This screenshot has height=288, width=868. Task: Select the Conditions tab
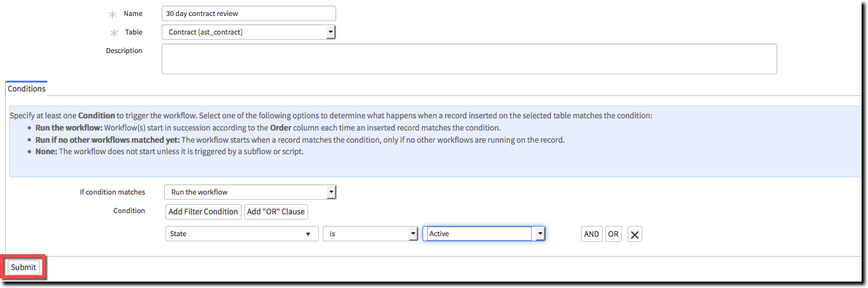[27, 89]
